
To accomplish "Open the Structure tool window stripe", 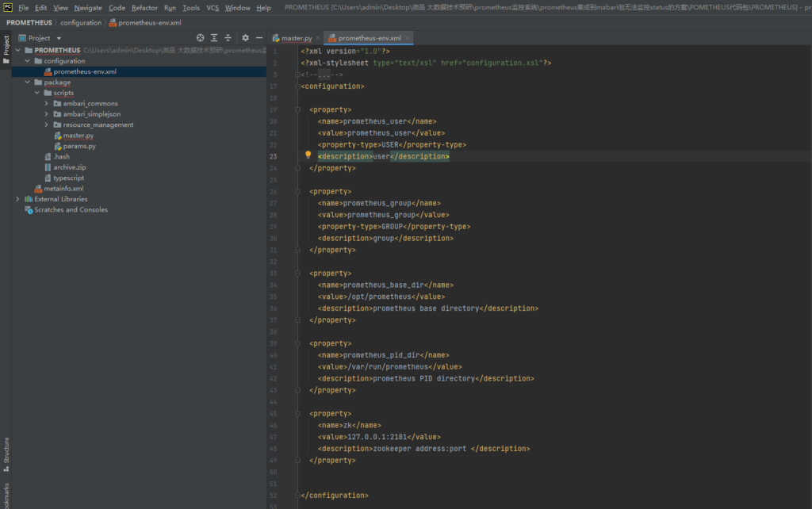I will click(x=6, y=454).
